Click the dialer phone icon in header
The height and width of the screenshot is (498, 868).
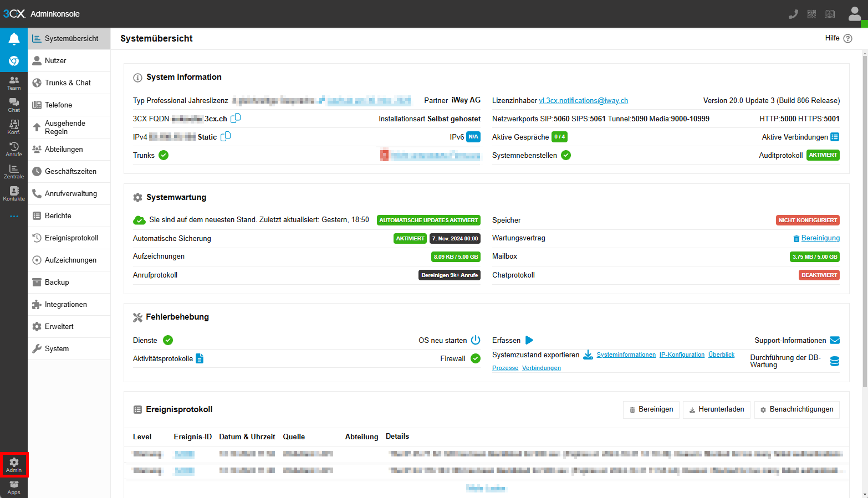click(793, 14)
